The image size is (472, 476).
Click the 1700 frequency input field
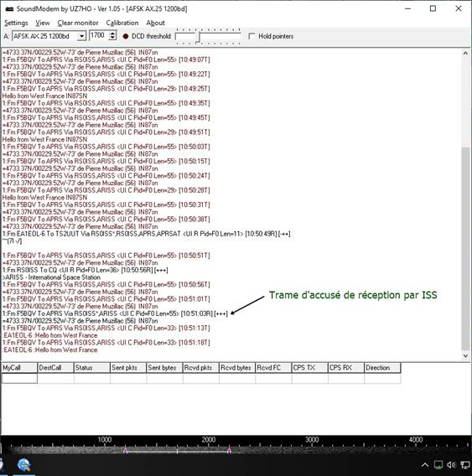(99, 35)
